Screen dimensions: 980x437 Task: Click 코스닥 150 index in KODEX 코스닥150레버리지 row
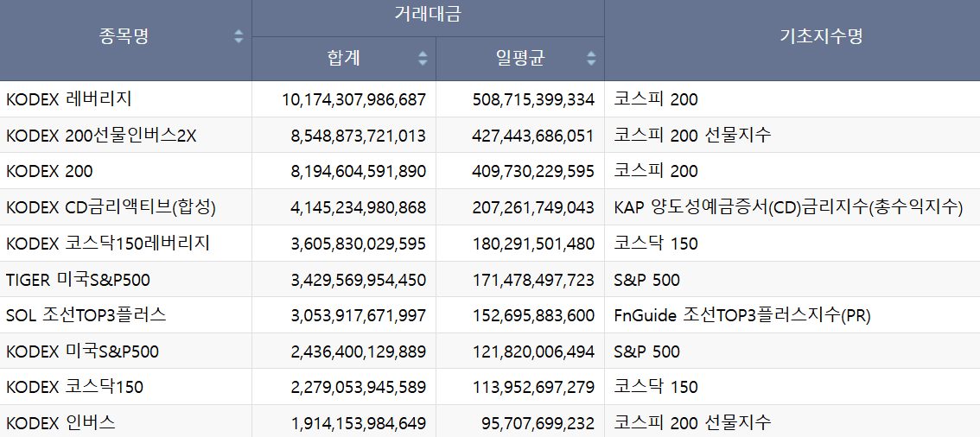point(656,244)
